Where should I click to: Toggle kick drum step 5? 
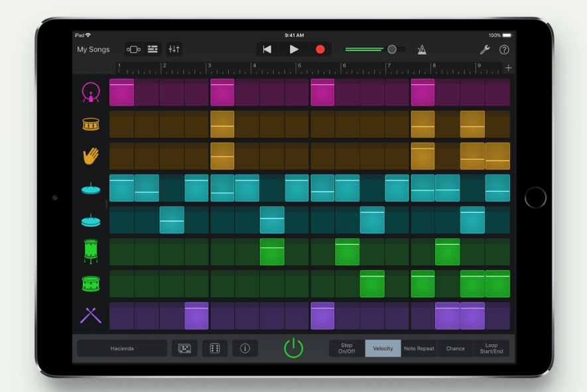pos(222,92)
